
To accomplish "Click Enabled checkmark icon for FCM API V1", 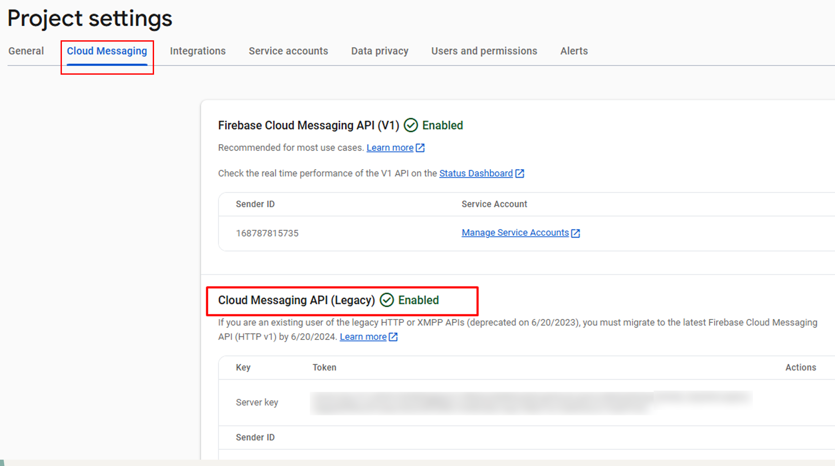I will [x=411, y=125].
